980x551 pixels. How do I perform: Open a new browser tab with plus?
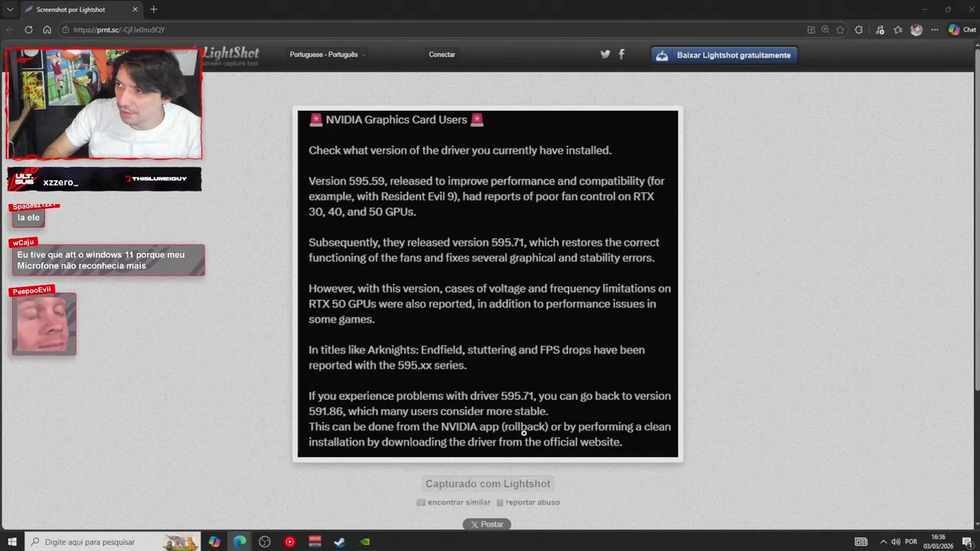tap(153, 9)
